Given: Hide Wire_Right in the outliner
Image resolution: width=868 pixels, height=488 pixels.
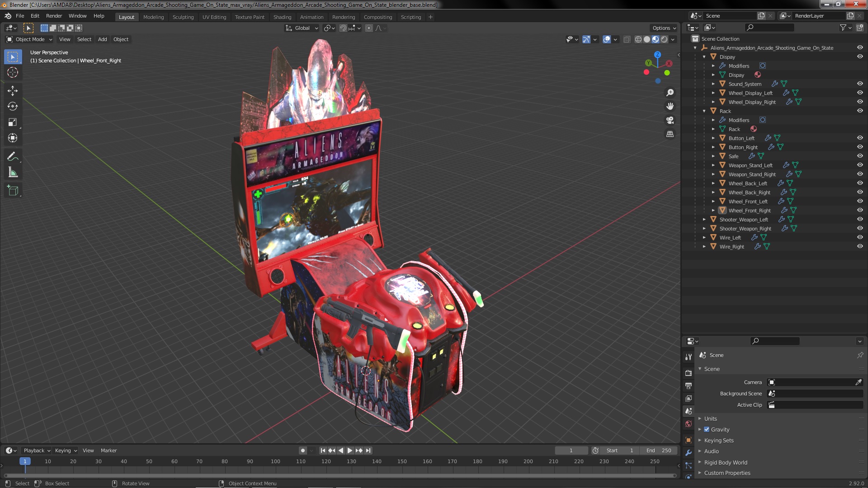Looking at the screenshot, I should (x=860, y=246).
